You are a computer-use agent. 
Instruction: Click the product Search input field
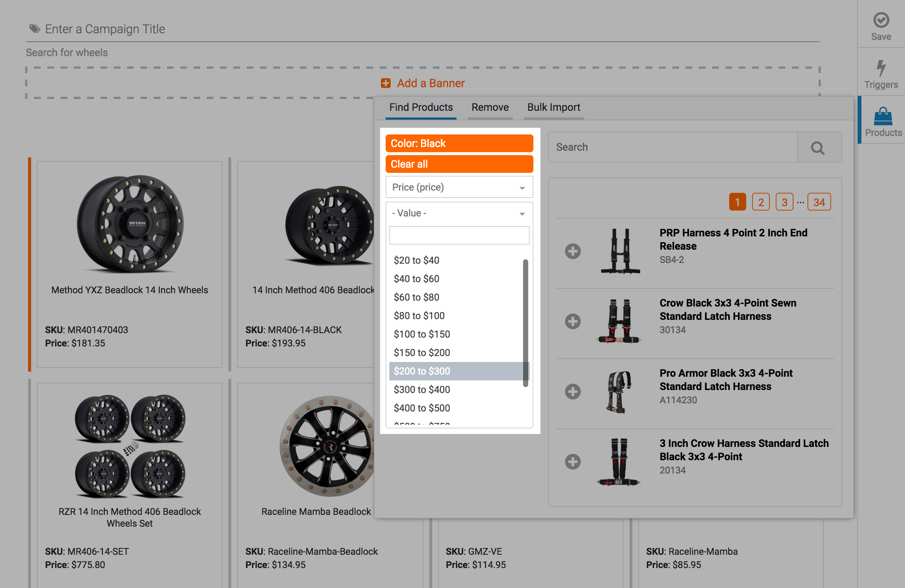click(673, 147)
